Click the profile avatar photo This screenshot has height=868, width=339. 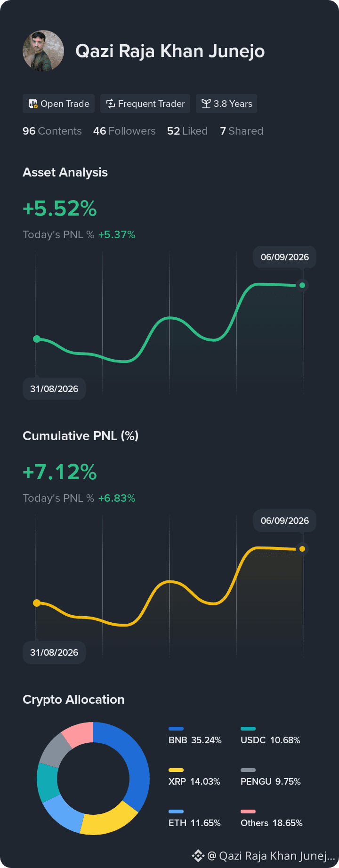pyautogui.click(x=43, y=51)
